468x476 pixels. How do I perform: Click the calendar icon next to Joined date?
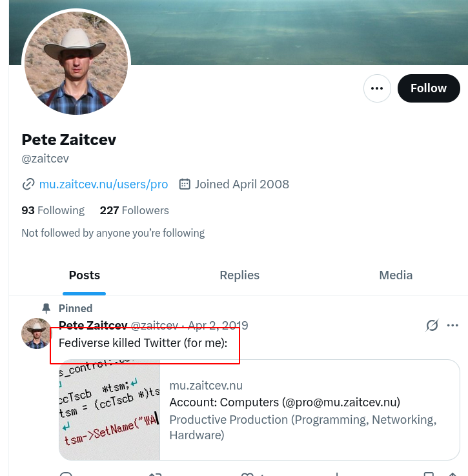click(x=185, y=184)
